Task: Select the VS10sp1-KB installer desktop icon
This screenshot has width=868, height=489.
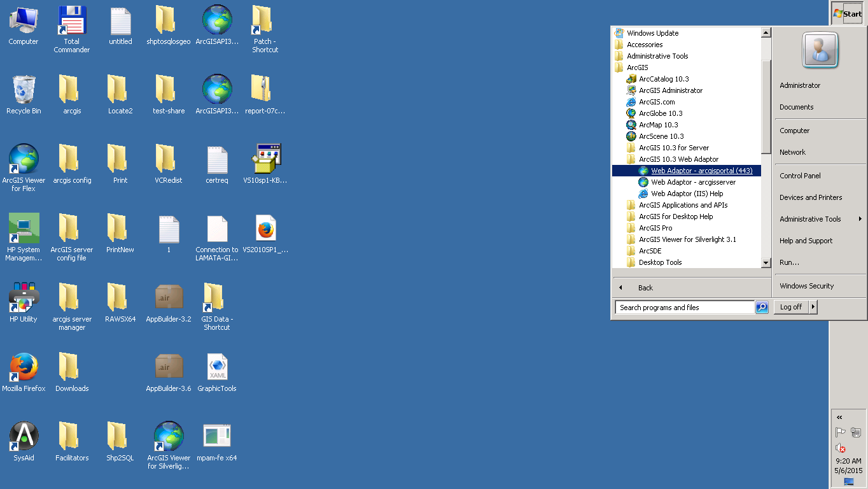Action: pos(265,164)
